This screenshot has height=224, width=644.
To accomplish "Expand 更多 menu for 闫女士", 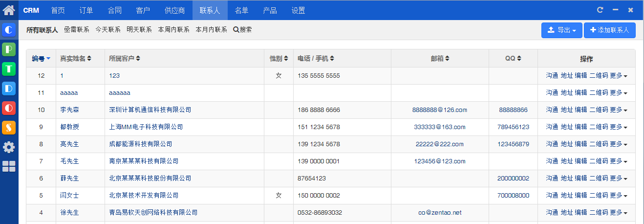I will (x=619, y=196).
